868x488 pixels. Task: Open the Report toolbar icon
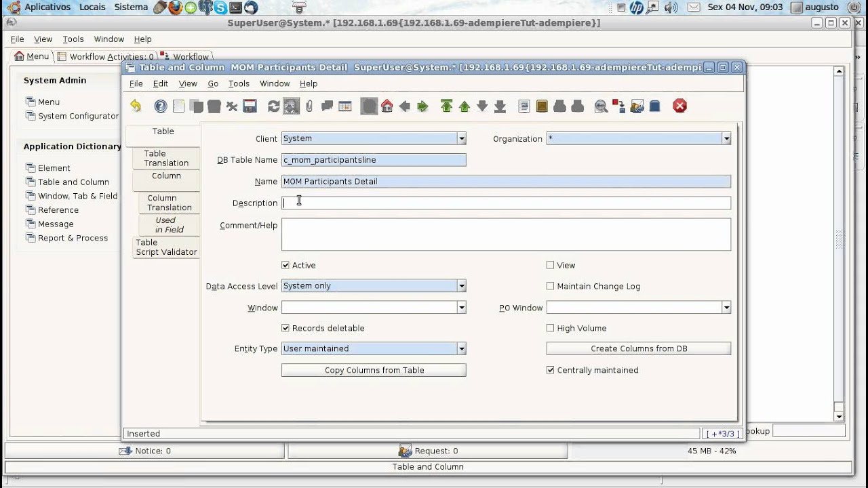click(524, 106)
